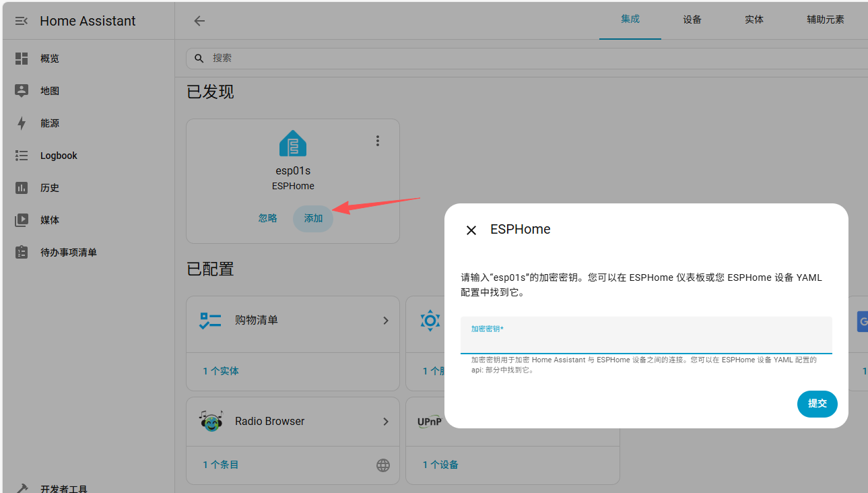Collapse the sidebar menu icon
This screenshot has width=868, height=493.
[x=21, y=21]
